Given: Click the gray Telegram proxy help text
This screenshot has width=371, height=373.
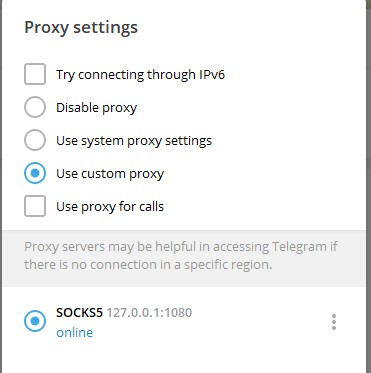Looking at the screenshot, I should tap(181, 256).
